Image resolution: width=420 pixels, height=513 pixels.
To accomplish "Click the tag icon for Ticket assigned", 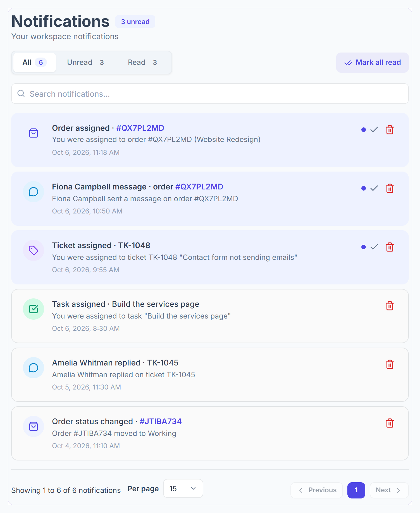I will click(x=34, y=250).
